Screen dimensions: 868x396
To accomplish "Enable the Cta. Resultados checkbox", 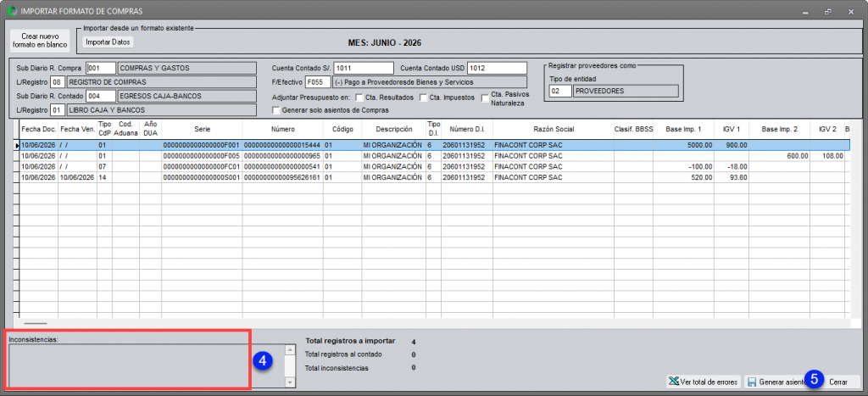I will [x=359, y=98].
